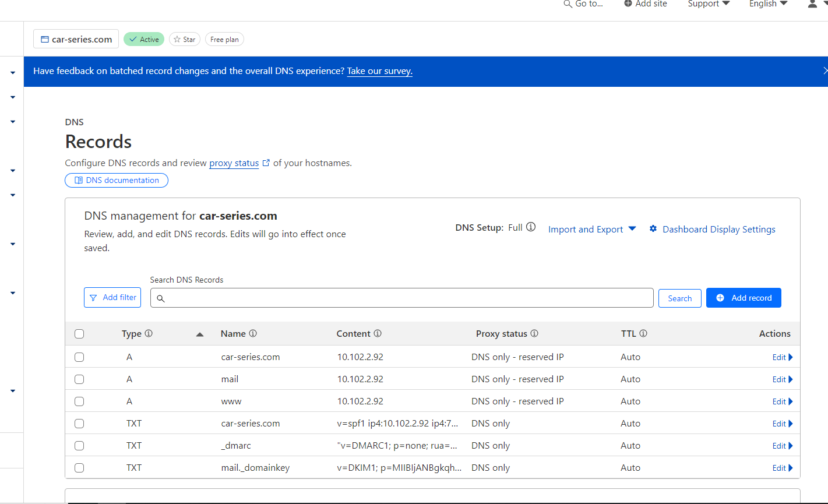Click the Active status badge

coord(144,40)
